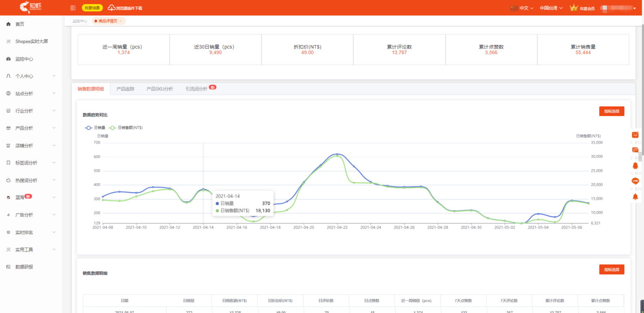Screen dimensions: 644x313
Task: Click the notification bell floating icon
Action: tap(635, 196)
